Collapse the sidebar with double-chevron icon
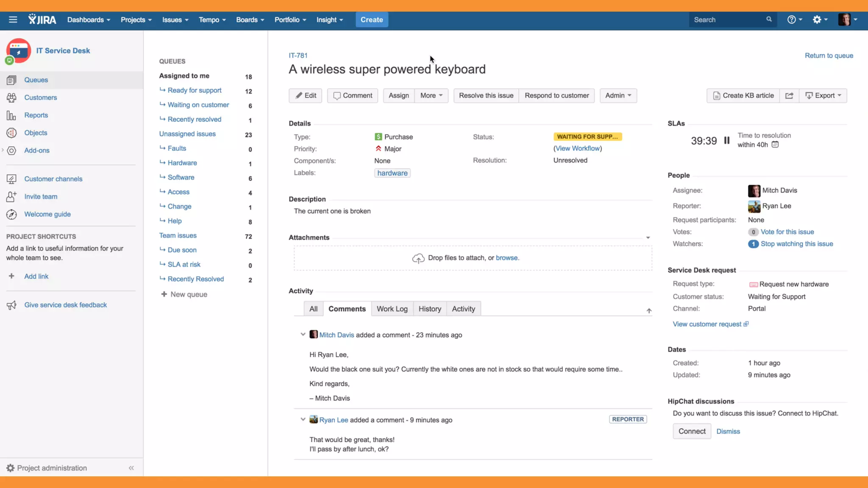The height and width of the screenshot is (488, 868). [x=131, y=468]
